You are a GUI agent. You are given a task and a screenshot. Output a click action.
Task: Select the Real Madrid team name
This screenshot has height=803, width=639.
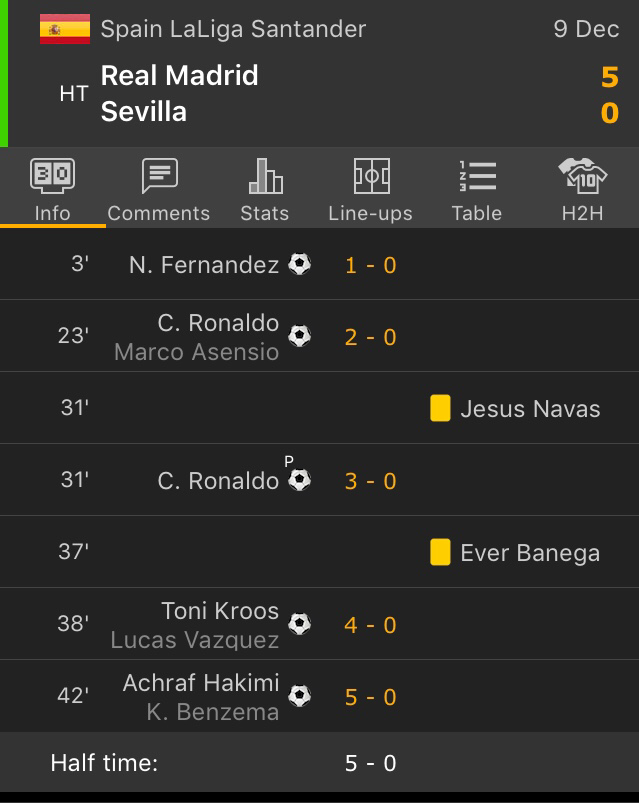[180, 76]
